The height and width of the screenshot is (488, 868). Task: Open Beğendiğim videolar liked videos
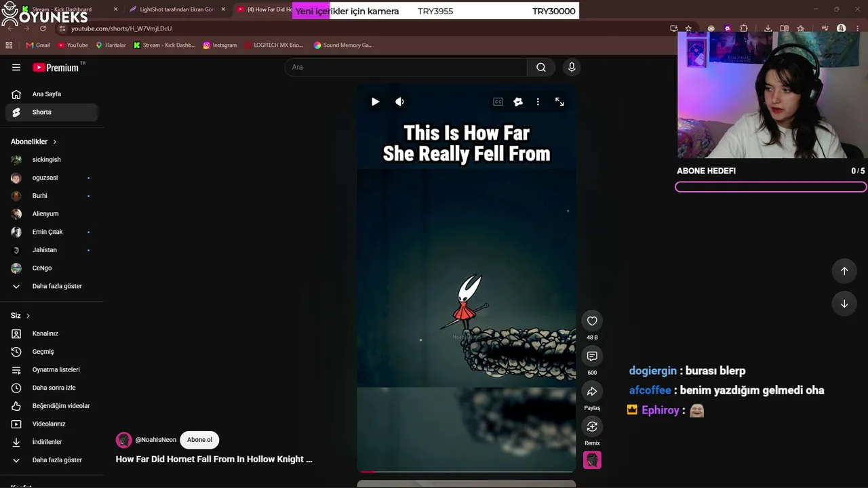pyautogui.click(x=52, y=406)
